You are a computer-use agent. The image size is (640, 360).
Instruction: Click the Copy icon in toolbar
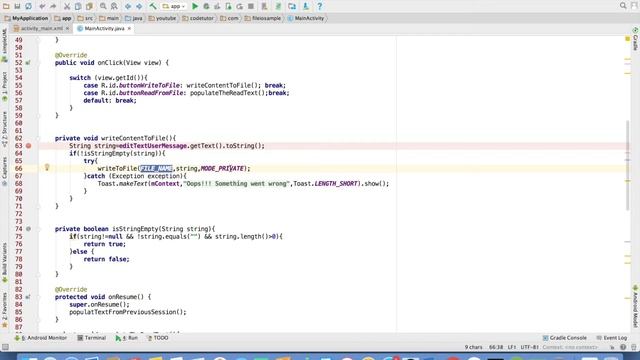(78, 6)
